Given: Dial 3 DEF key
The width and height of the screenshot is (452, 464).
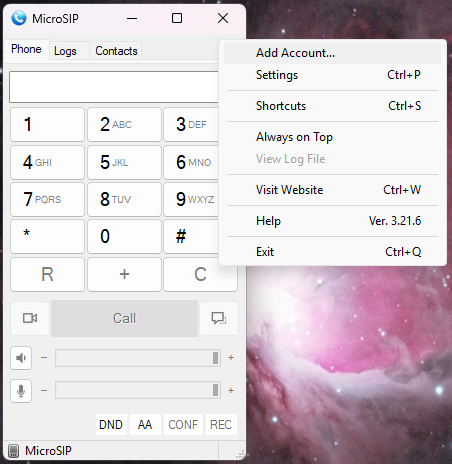Looking at the screenshot, I should [191, 124].
